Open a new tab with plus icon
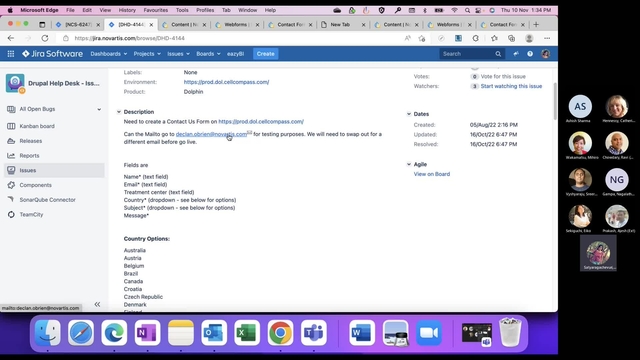This screenshot has width=640, height=360. click(x=536, y=24)
